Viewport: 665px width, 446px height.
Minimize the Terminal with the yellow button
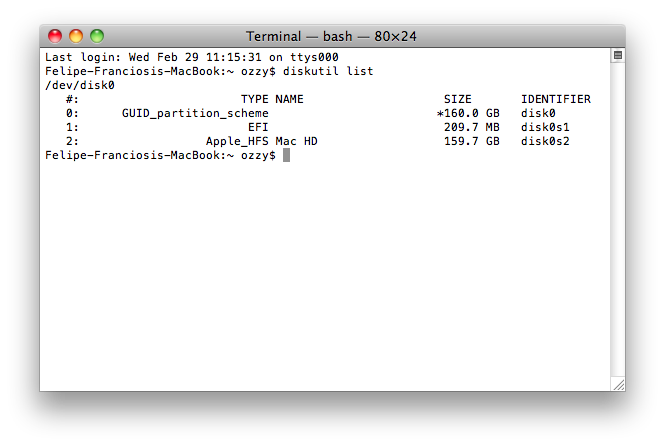(x=76, y=36)
